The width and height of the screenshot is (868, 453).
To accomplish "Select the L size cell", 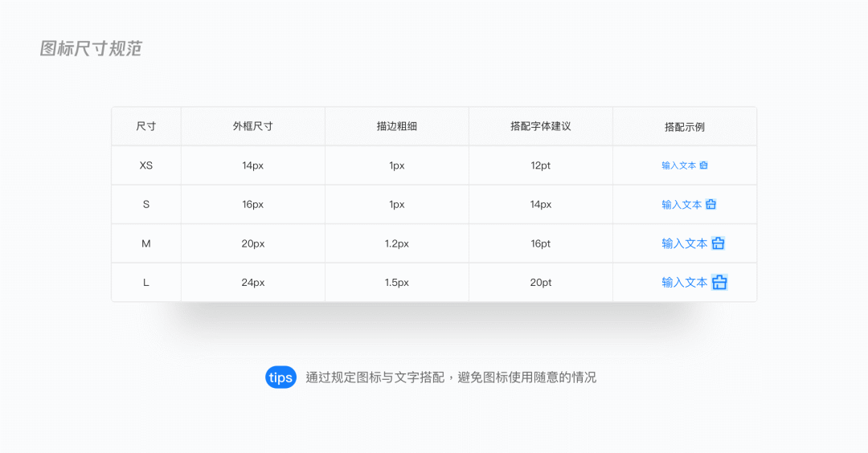I will pyautogui.click(x=146, y=282).
